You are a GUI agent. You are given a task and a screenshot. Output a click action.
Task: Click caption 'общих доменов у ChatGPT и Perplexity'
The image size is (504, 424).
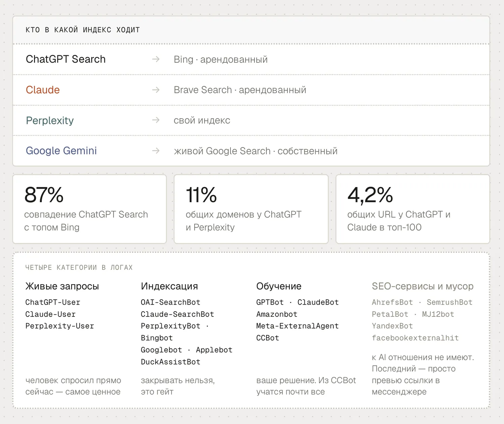(244, 221)
